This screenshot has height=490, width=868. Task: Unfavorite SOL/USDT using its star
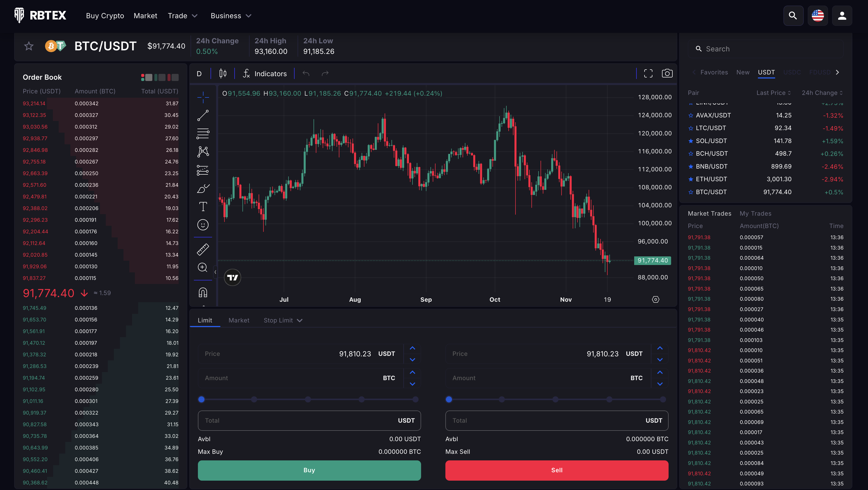691,141
